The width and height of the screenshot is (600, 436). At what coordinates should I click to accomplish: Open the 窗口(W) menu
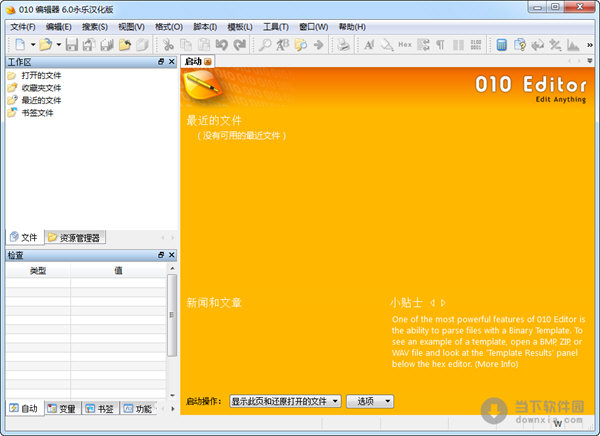314,27
